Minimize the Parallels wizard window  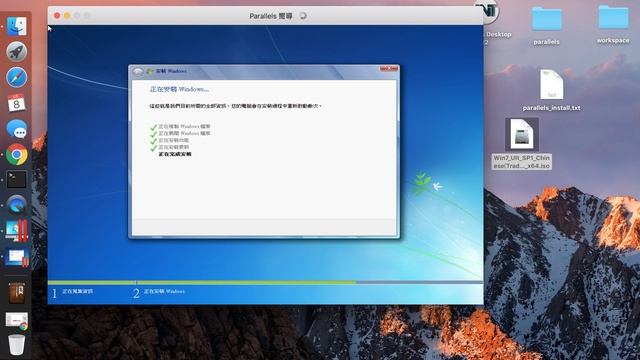point(67,16)
